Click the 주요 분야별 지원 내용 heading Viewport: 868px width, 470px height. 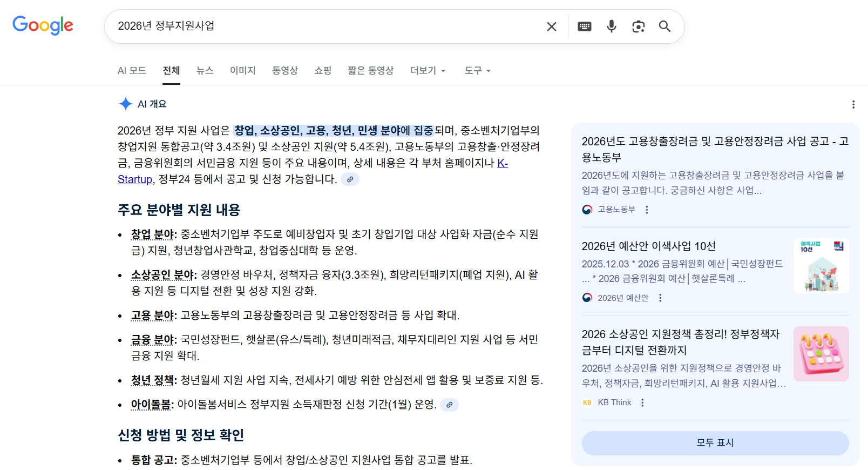point(179,210)
